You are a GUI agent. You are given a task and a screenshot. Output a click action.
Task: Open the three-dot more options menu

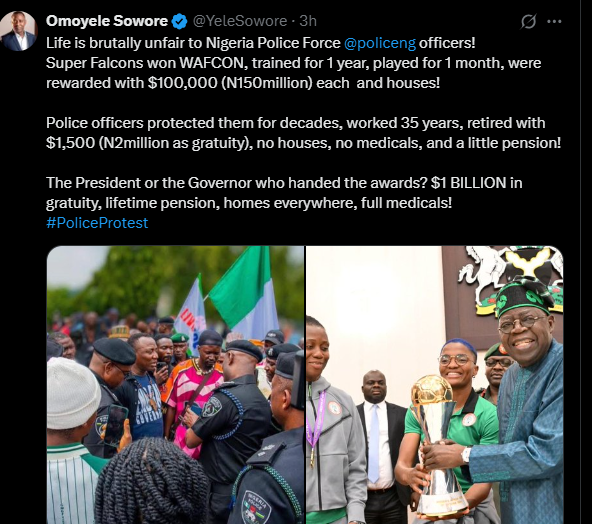coord(554,22)
